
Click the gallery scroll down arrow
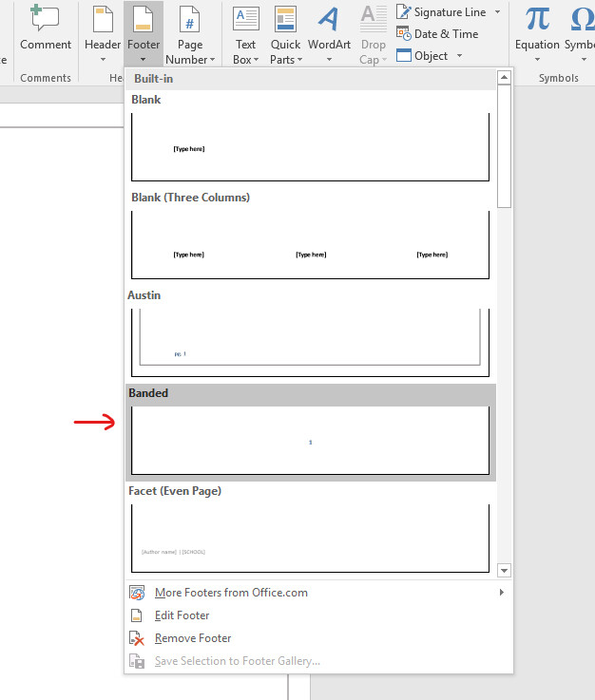tap(504, 571)
